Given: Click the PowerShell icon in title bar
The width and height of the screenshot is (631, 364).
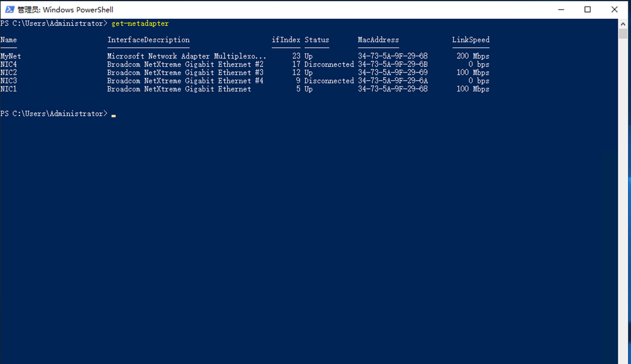Looking at the screenshot, I should pos(10,9).
